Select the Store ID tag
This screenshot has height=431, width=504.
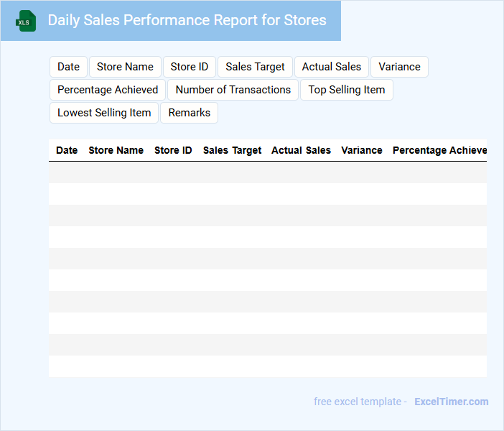(190, 67)
